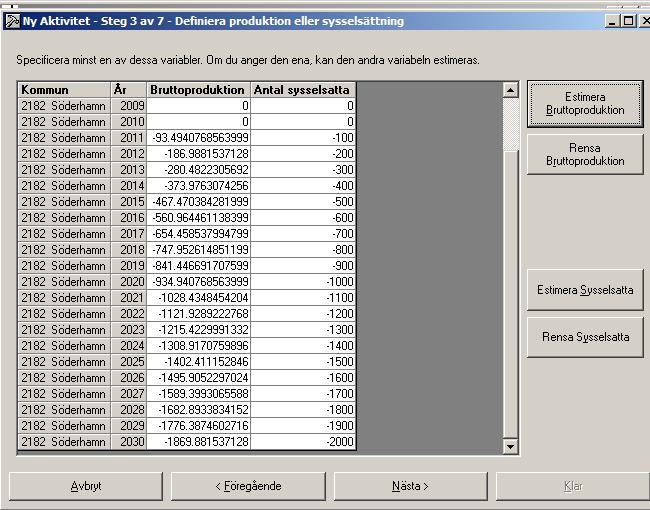Click the cell with -280.4822305692

point(199,170)
